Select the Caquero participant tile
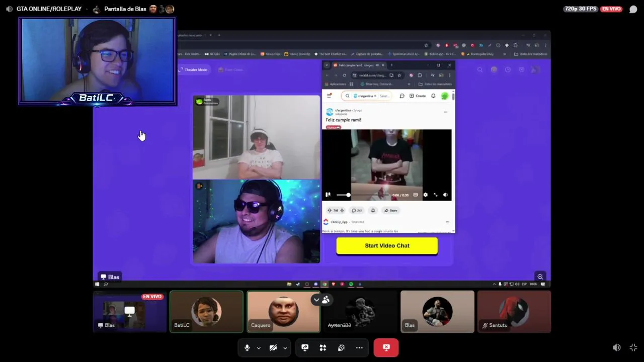This screenshot has height=362, width=644. point(283,312)
